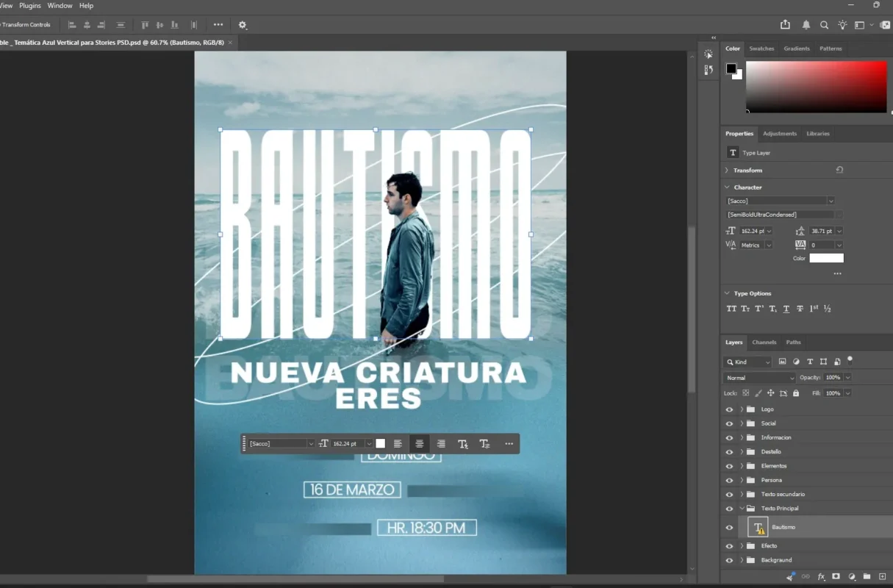
Task: Click the Share icon in top bar
Action: pyautogui.click(x=785, y=24)
